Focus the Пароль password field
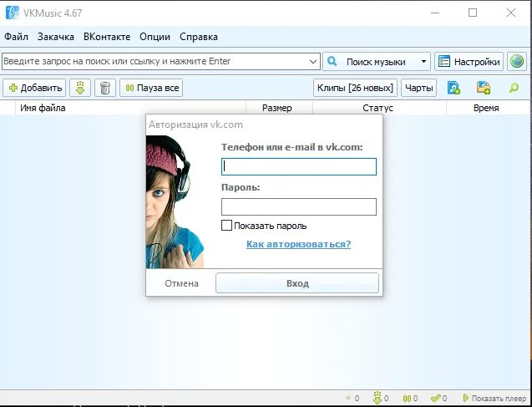Image resolution: width=532 pixels, height=407 pixels. tap(299, 206)
